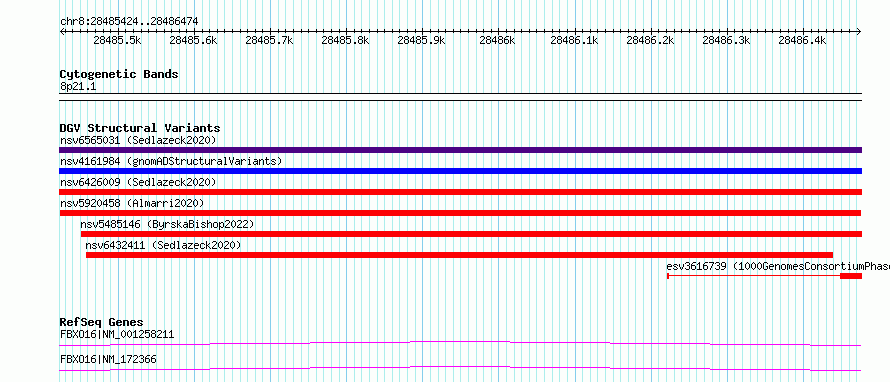The height and width of the screenshot is (382, 890).
Task: Click the esv3616739 thick red block
Action: pos(851,276)
